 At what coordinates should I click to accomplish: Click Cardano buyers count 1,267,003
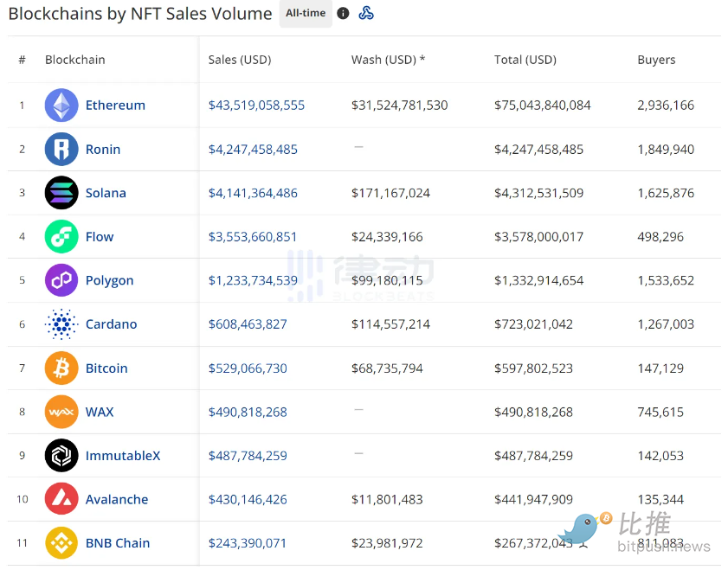click(666, 324)
